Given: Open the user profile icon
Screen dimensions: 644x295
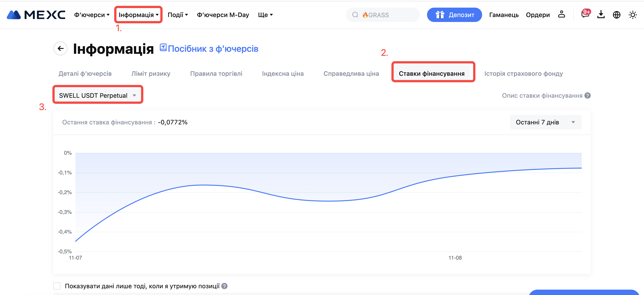Looking at the screenshot, I should pyautogui.click(x=561, y=15).
